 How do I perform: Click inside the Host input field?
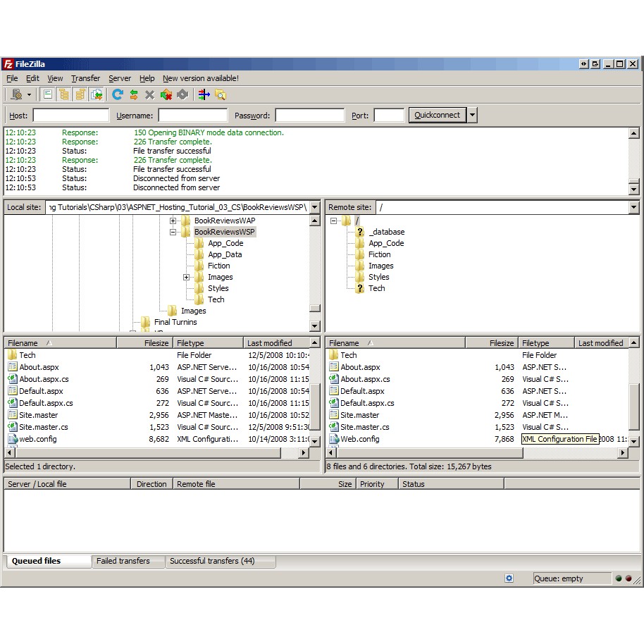[70, 116]
